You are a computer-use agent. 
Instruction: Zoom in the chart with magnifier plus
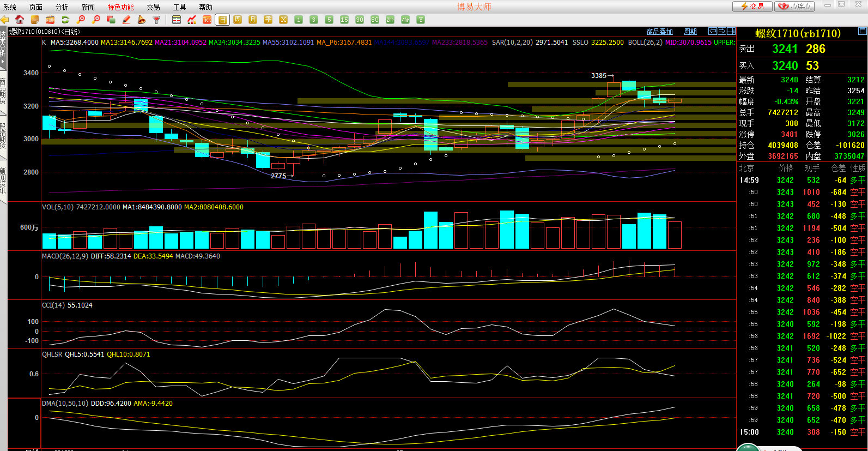(81, 20)
